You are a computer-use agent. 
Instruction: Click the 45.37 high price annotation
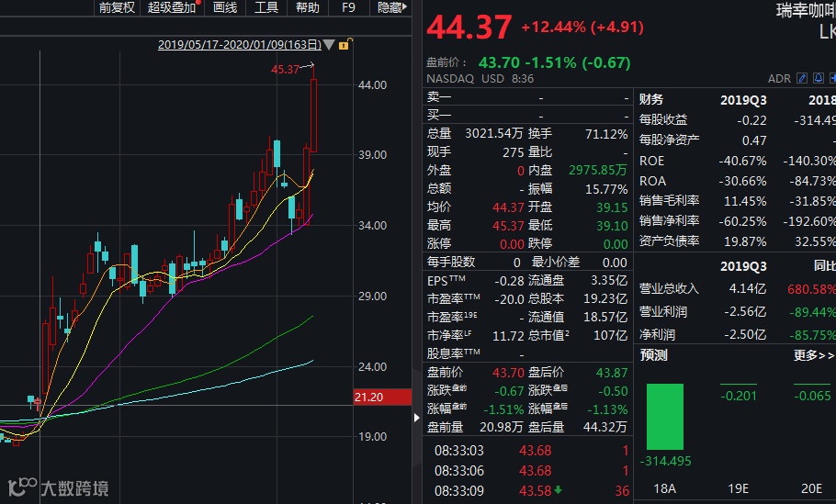[x=285, y=69]
